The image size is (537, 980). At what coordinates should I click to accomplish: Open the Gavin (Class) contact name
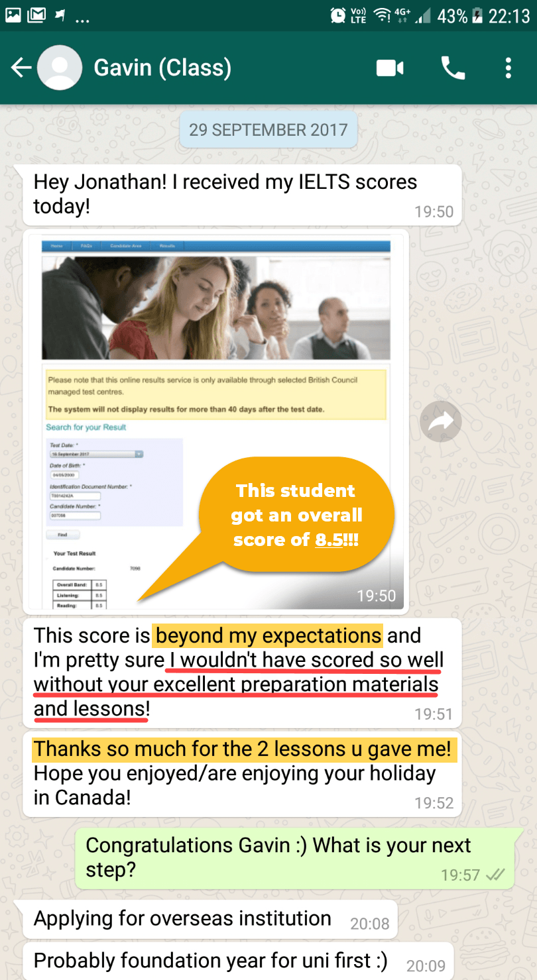point(162,68)
